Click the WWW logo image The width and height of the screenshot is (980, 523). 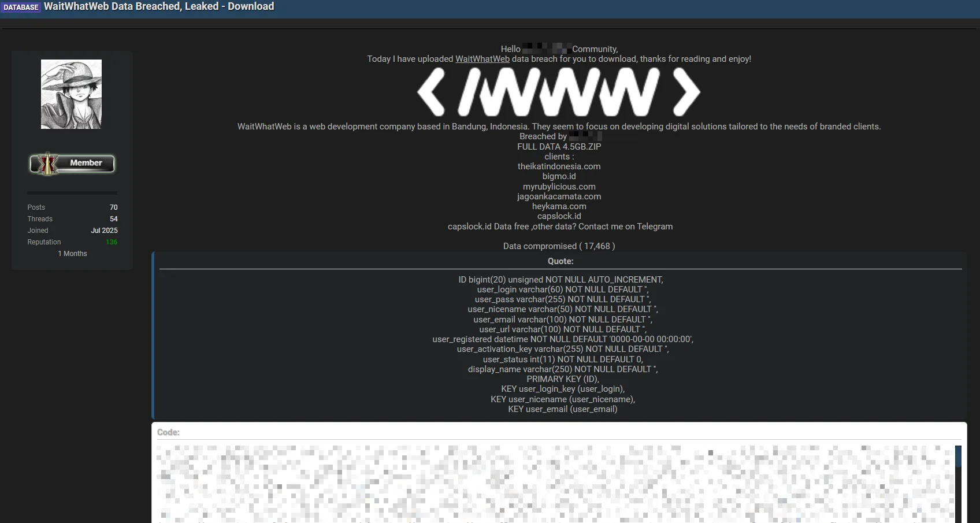coord(558,92)
